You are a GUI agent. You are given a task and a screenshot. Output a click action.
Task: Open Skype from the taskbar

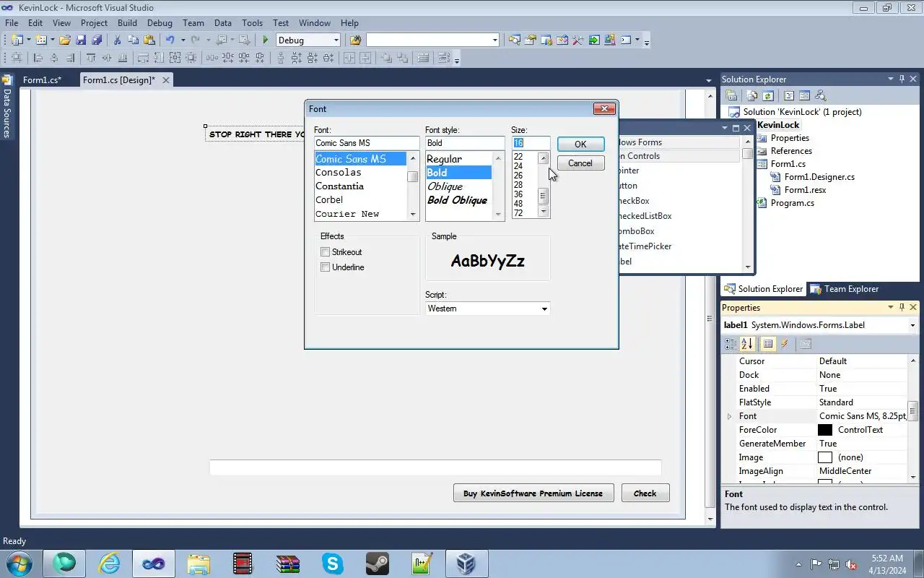point(333,564)
